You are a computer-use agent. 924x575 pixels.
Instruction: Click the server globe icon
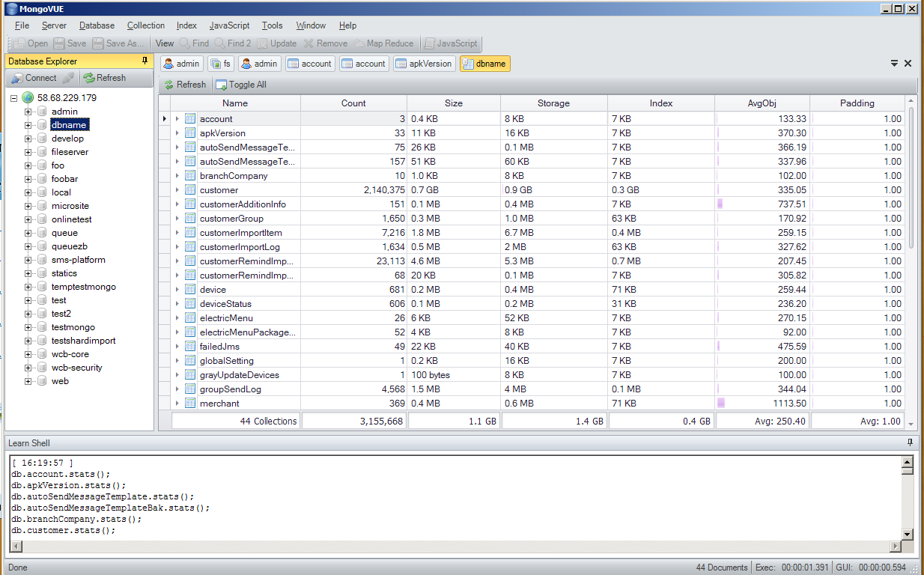pyautogui.click(x=28, y=98)
